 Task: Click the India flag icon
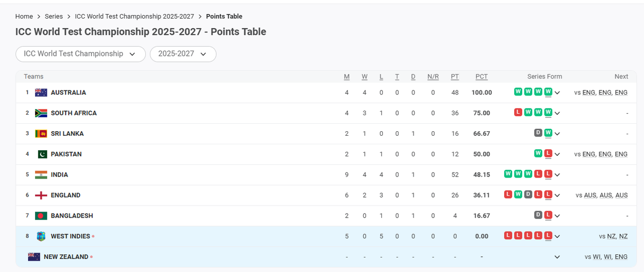click(x=41, y=175)
